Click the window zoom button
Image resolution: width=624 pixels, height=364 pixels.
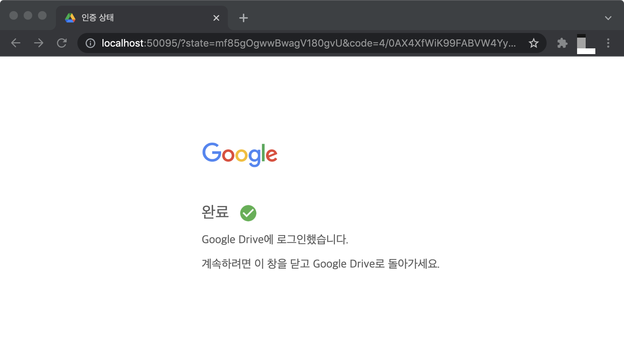(x=42, y=15)
